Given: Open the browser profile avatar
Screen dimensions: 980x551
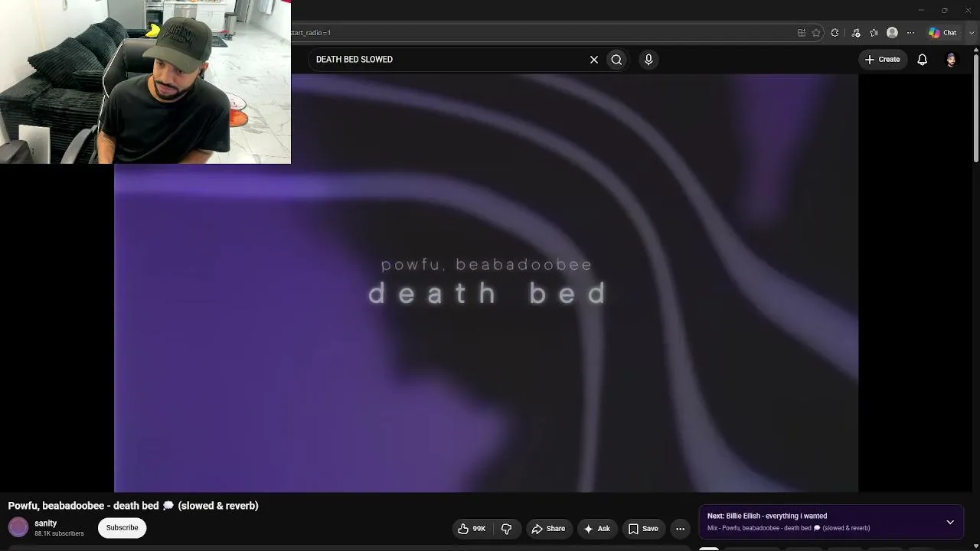Looking at the screenshot, I should 892,33.
